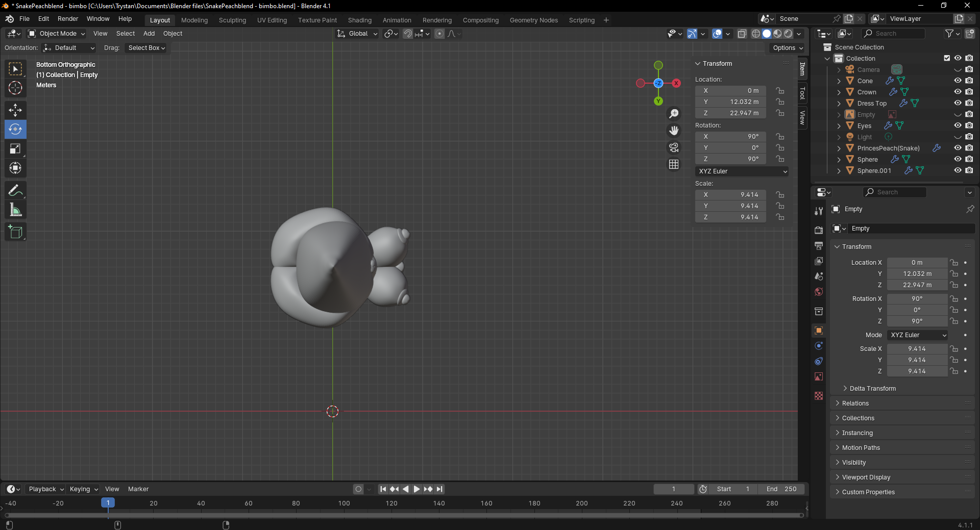Hide the Crown object's viewport visibility
This screenshot has width=980, height=530.
click(x=958, y=92)
